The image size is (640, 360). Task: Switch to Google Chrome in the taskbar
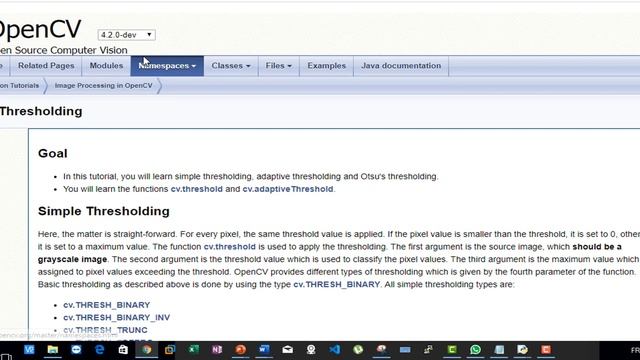[147, 350]
